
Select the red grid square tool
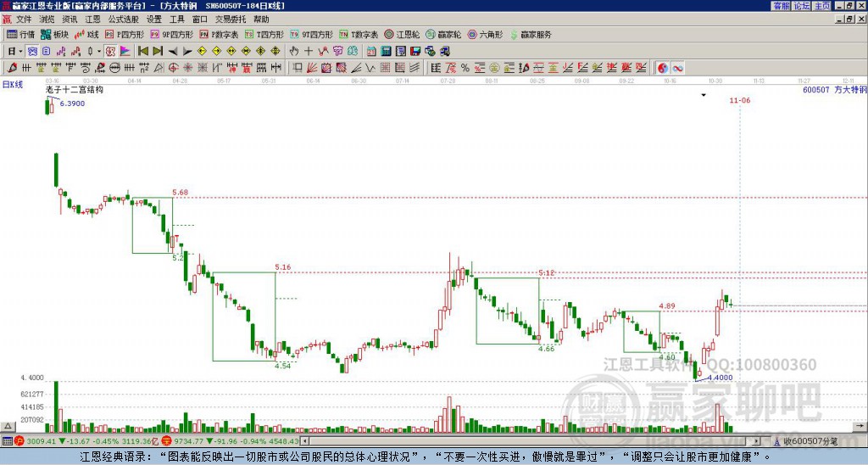coord(385,68)
